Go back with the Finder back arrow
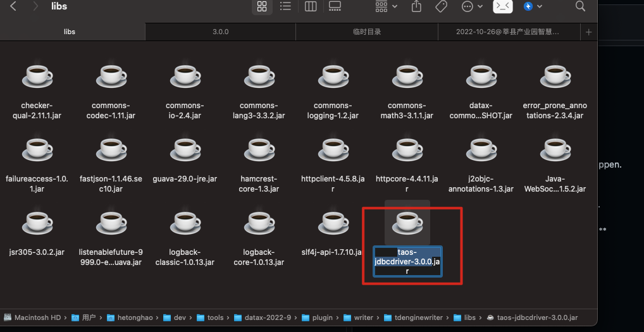The width and height of the screenshot is (644, 332). click(x=13, y=6)
